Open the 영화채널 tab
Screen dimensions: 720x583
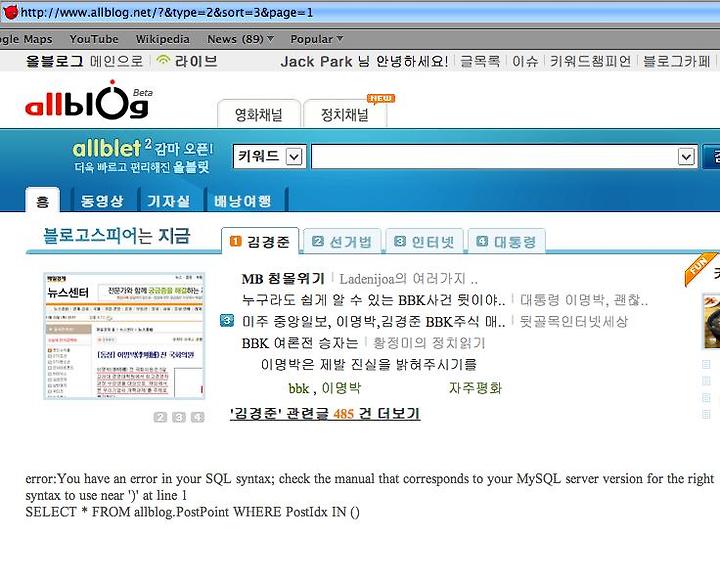pos(259,114)
